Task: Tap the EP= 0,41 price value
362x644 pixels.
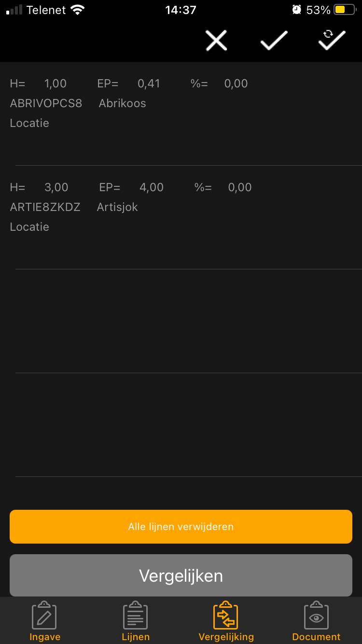Action: pos(149,84)
